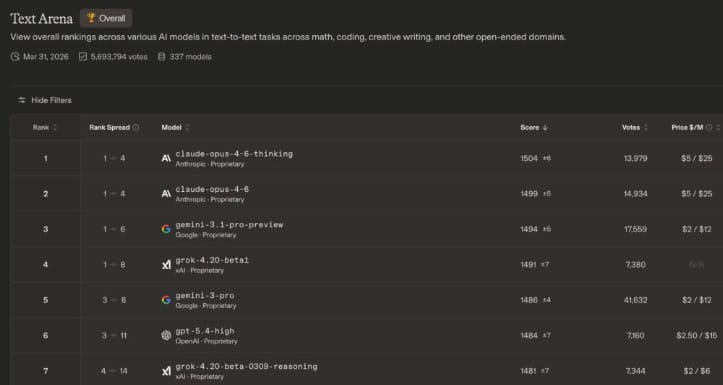Click the 5,693,794 votes count
Screen dimensions: 723x385
tap(119, 57)
